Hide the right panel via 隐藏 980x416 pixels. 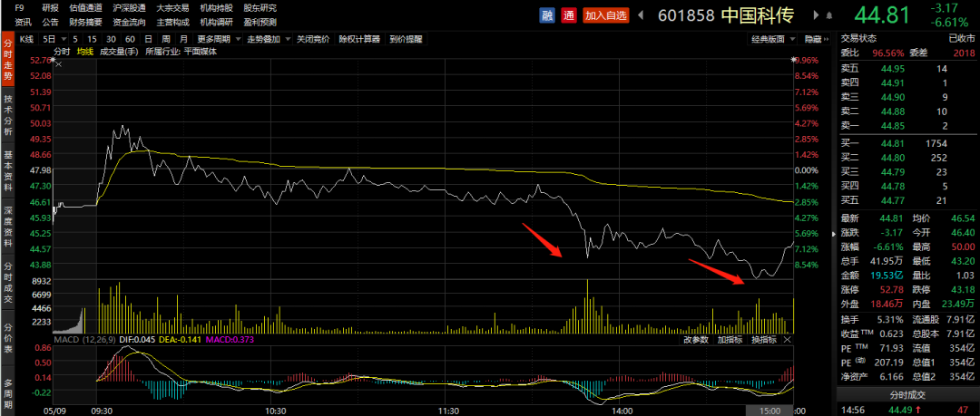[x=813, y=39]
